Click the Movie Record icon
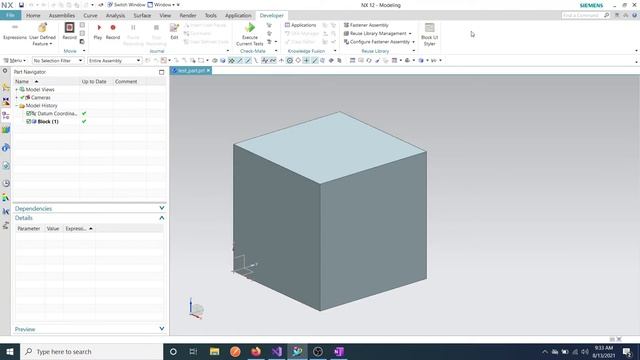This screenshot has width=640, height=360. click(69, 28)
